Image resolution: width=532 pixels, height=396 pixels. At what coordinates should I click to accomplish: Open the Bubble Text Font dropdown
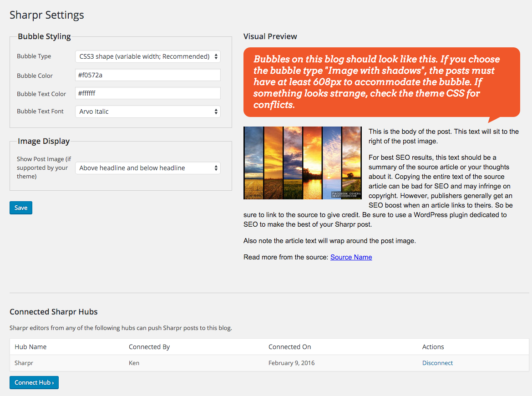[x=147, y=112]
